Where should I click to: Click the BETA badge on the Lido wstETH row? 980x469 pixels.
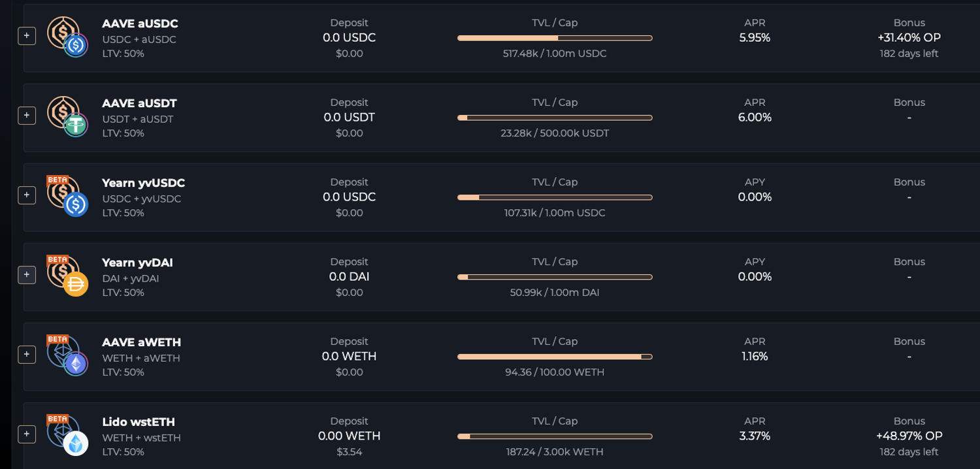coord(58,417)
